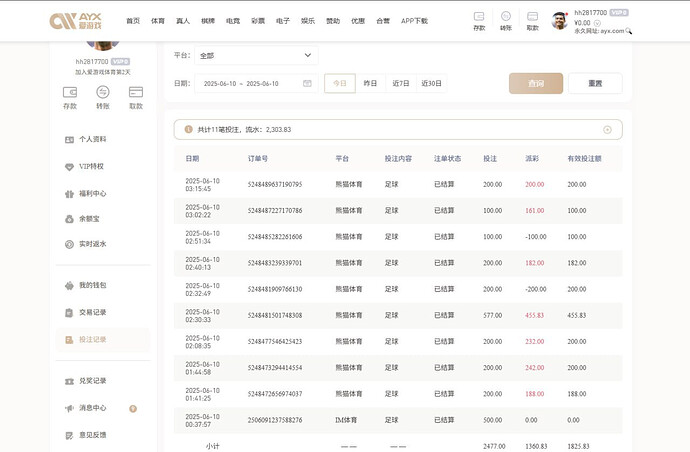Viewport: 690px width, 452px height.
Task: Select the 昨日 date filter
Action: [370, 84]
